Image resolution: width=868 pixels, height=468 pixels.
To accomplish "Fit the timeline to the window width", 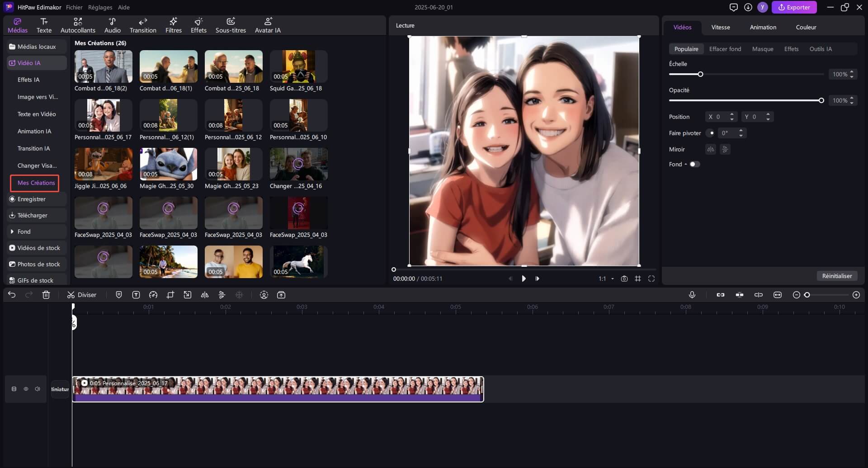I will tap(778, 295).
